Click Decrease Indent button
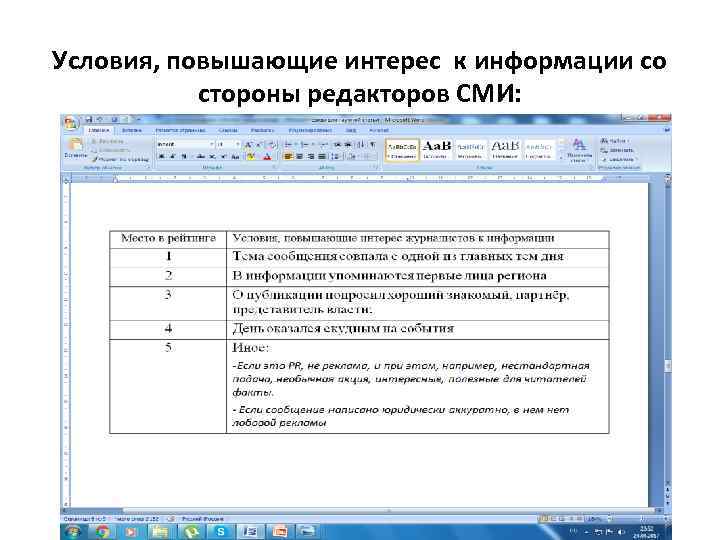This screenshot has height=540, width=720. tap(338, 144)
